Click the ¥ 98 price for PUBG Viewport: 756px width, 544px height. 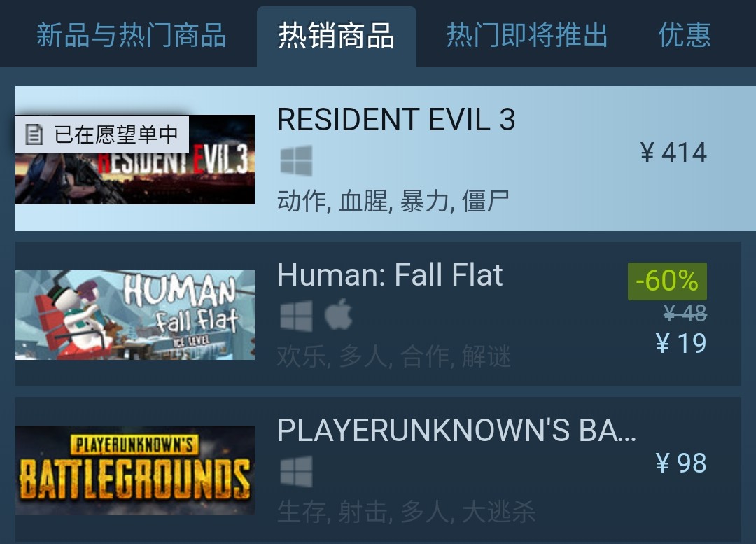pyautogui.click(x=681, y=463)
